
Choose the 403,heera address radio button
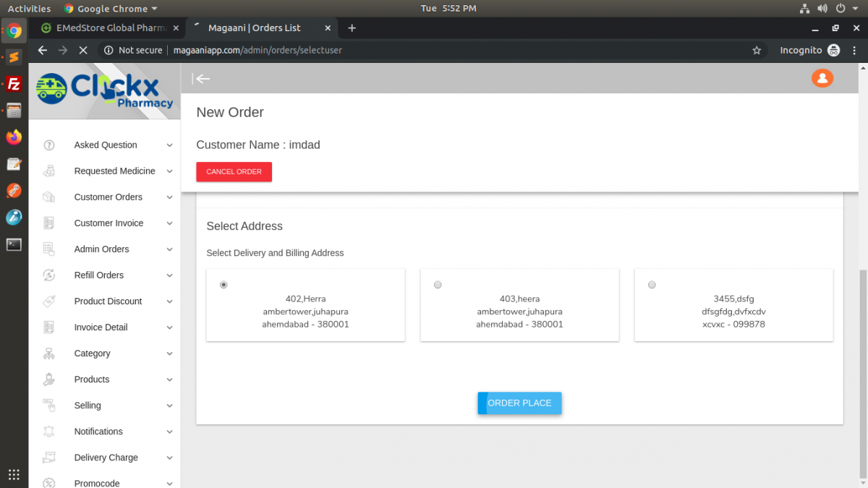click(x=438, y=285)
